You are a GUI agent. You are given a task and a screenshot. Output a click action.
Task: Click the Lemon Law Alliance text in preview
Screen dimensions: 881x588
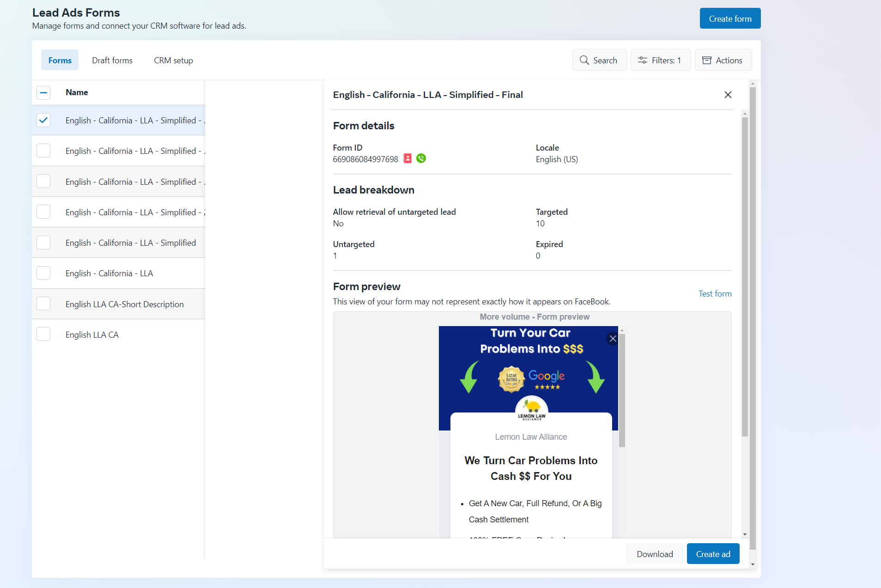click(531, 437)
